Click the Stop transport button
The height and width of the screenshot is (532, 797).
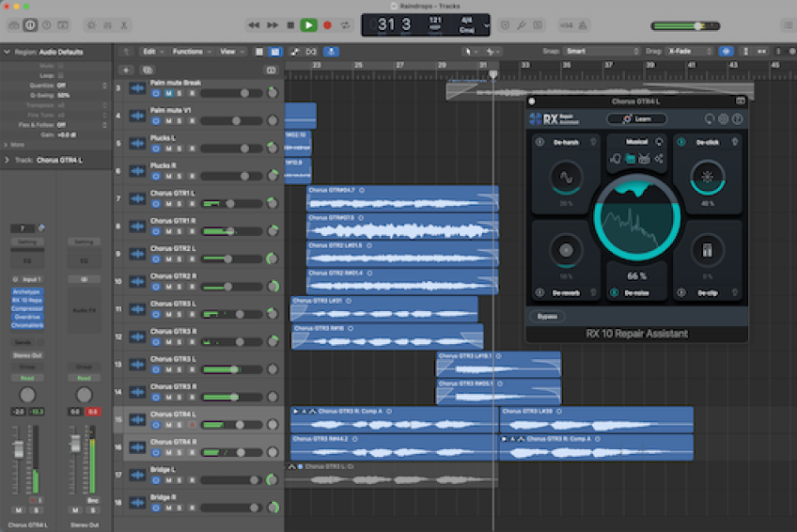point(290,24)
